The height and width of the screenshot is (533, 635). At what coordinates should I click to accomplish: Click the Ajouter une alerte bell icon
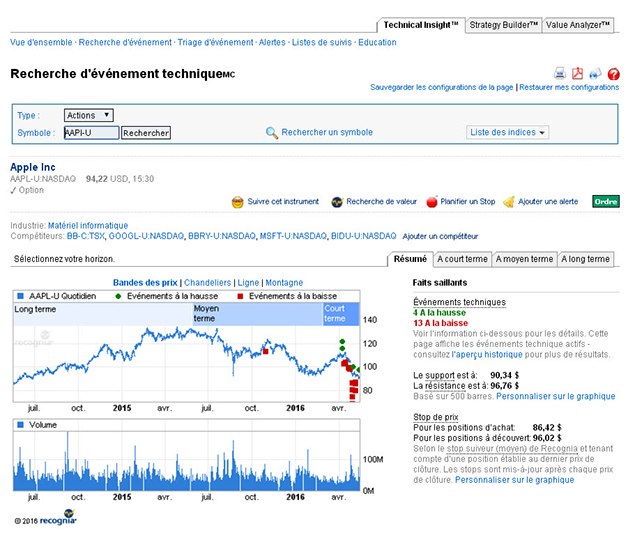[509, 202]
